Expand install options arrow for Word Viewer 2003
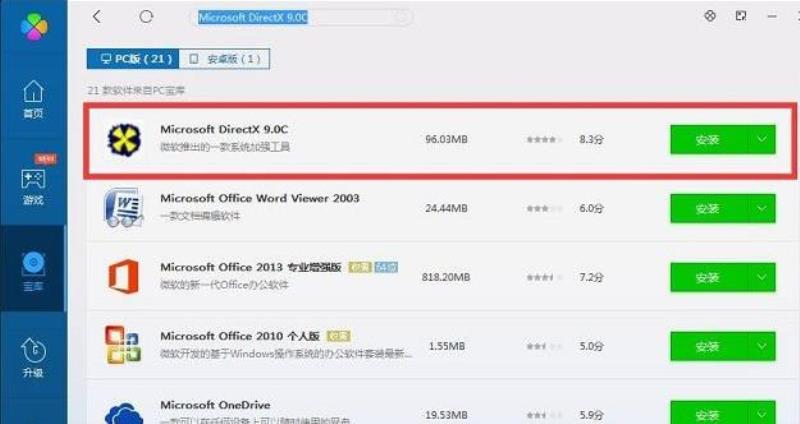The height and width of the screenshot is (424, 800). pos(762,208)
